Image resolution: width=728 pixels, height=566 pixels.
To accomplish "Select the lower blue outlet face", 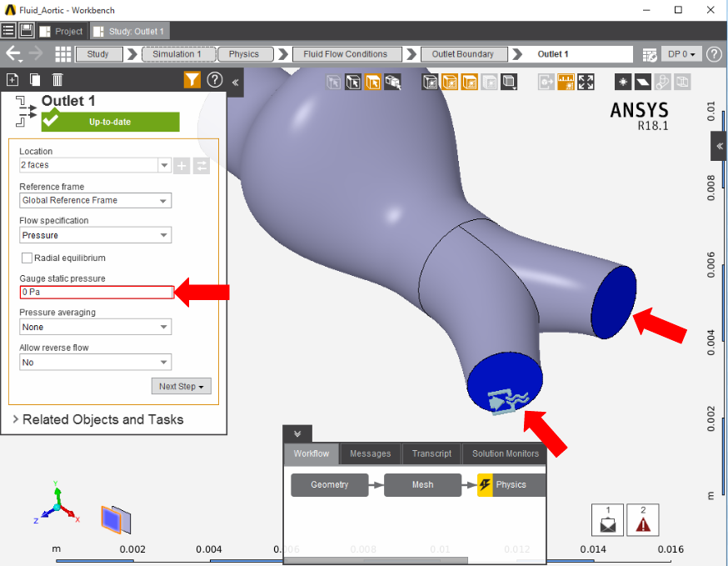I will (505, 381).
